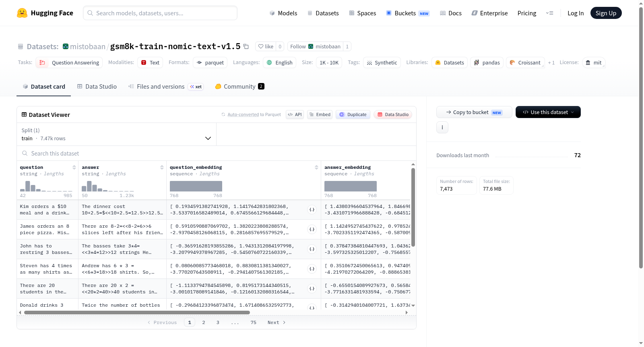The height and width of the screenshot is (347, 644).
Task: Click the 7,473 number of rows value
Action: point(446,189)
